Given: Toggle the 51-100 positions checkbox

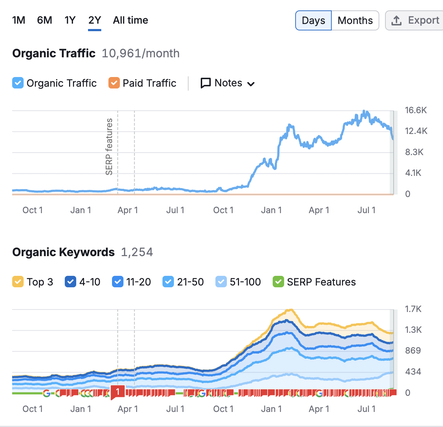Looking at the screenshot, I should coord(221,282).
